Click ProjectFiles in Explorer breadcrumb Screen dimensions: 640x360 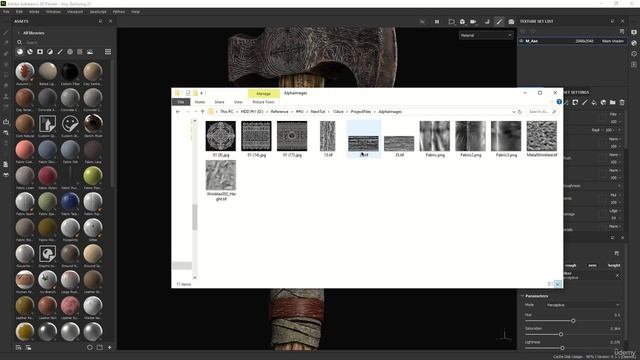[x=361, y=111]
